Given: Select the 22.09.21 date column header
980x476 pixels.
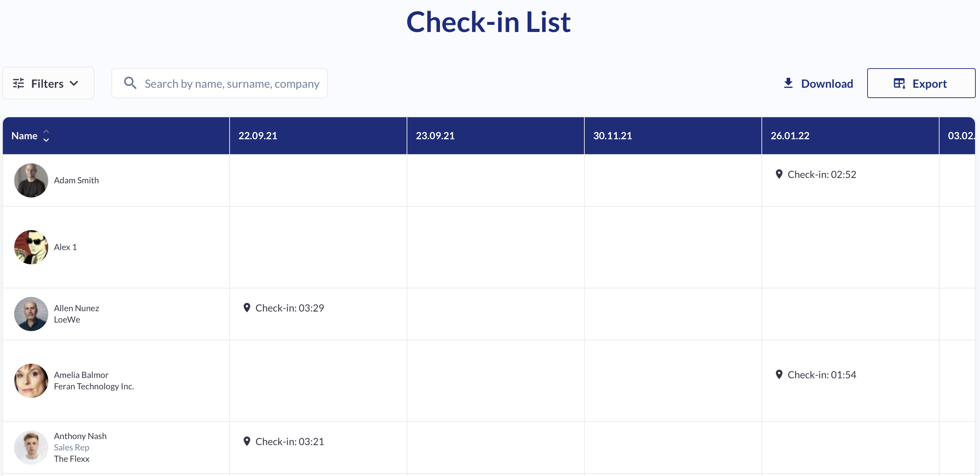Looking at the screenshot, I should (x=258, y=136).
